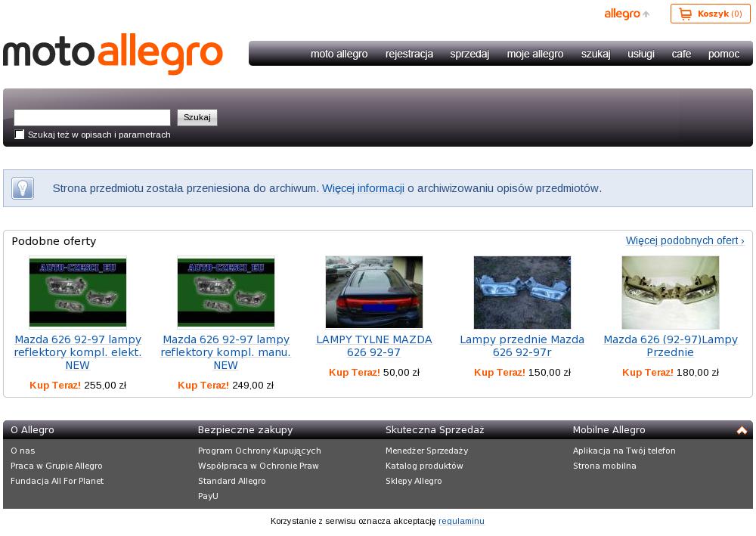Open 'Aplikacja na Twój telefon' footer link
756x536 pixels.
(x=624, y=451)
